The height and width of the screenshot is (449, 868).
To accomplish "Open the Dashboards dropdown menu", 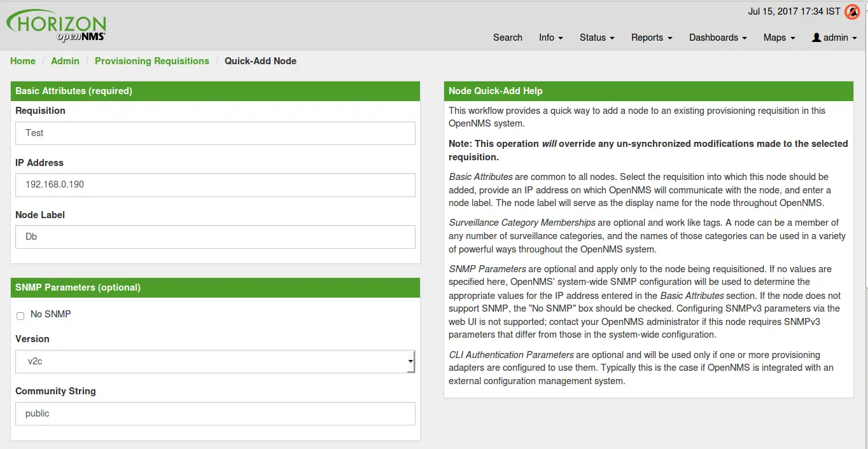I will [x=718, y=38].
